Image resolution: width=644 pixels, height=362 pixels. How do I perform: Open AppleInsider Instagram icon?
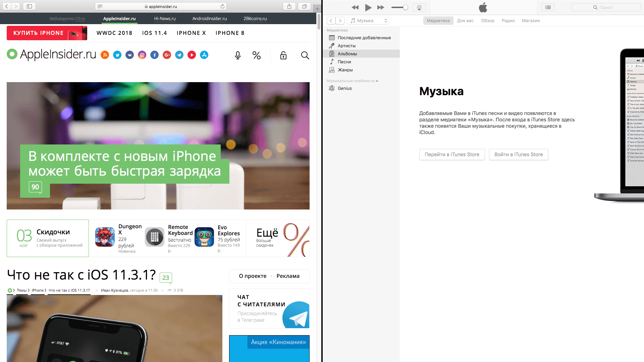point(142,55)
